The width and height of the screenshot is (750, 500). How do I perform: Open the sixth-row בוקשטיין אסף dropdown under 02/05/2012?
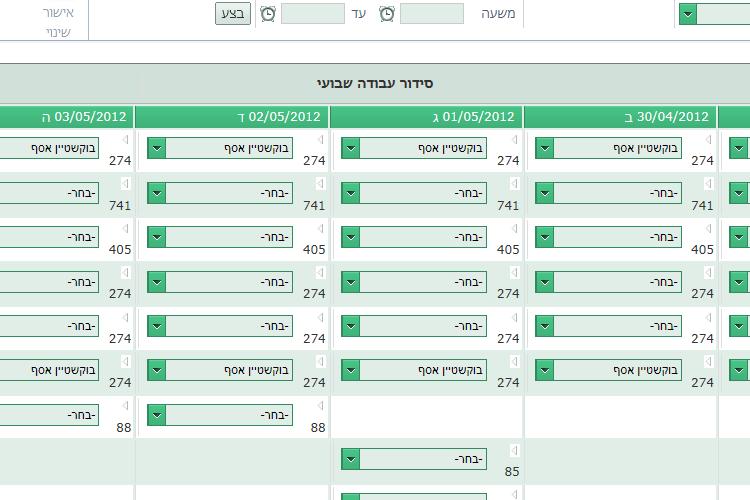(x=156, y=370)
